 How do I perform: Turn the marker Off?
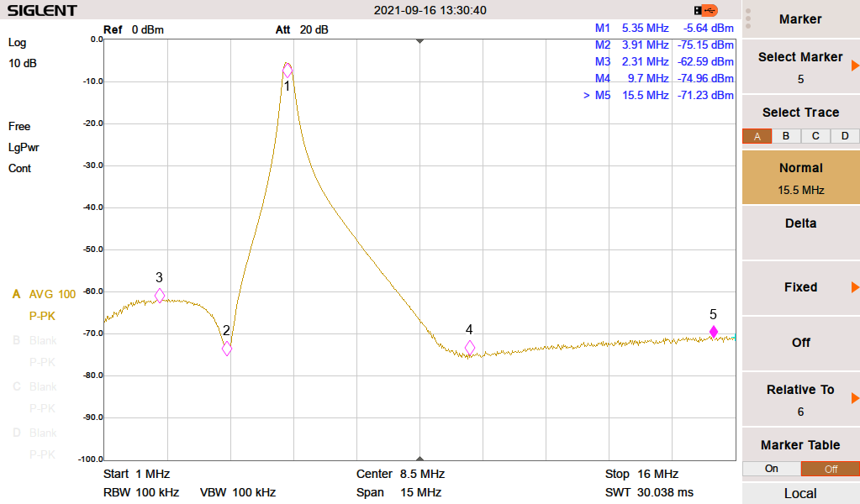click(x=801, y=343)
